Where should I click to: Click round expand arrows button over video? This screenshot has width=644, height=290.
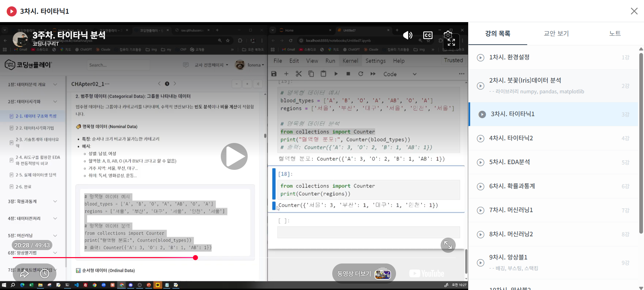[x=448, y=245]
